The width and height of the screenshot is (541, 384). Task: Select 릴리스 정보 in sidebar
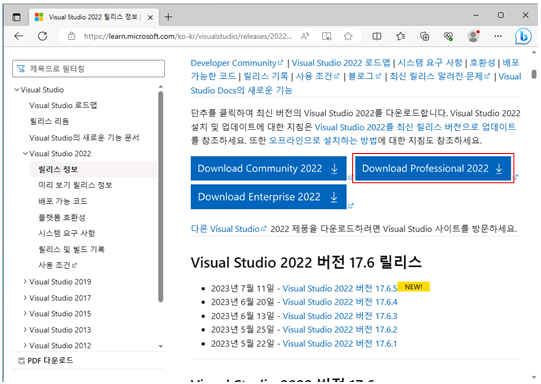tap(58, 169)
